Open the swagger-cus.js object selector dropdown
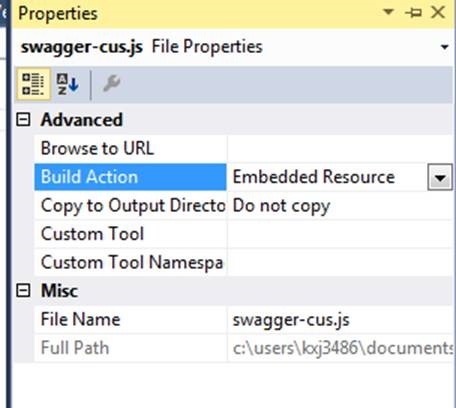 pyautogui.click(x=444, y=47)
